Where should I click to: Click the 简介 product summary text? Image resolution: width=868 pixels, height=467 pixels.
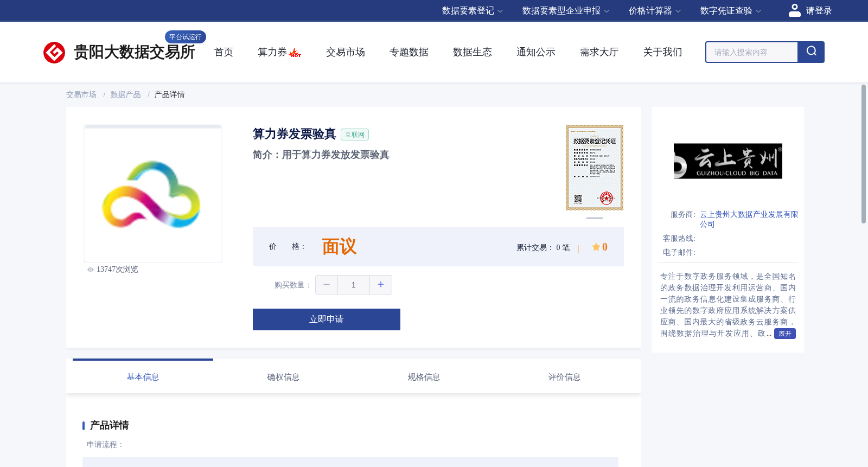click(321, 155)
